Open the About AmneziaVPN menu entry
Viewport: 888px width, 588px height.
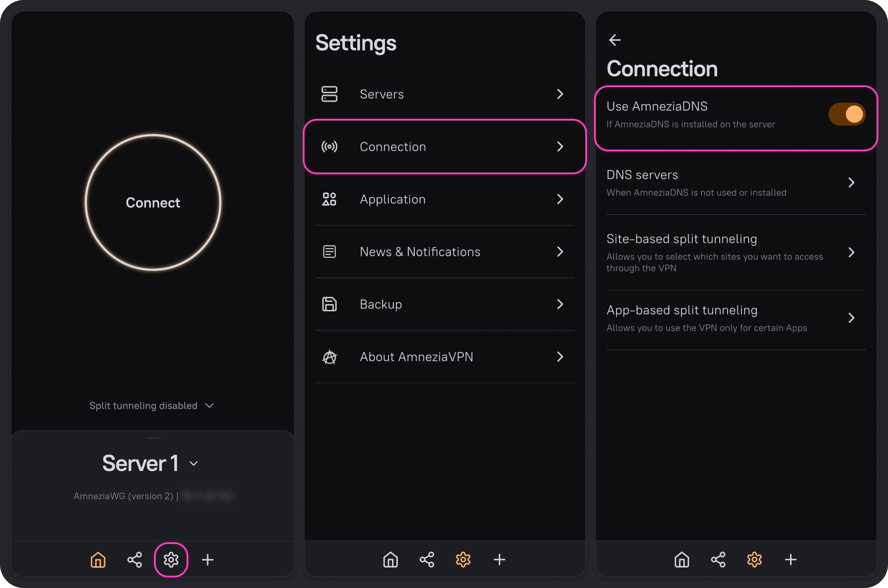coord(444,356)
